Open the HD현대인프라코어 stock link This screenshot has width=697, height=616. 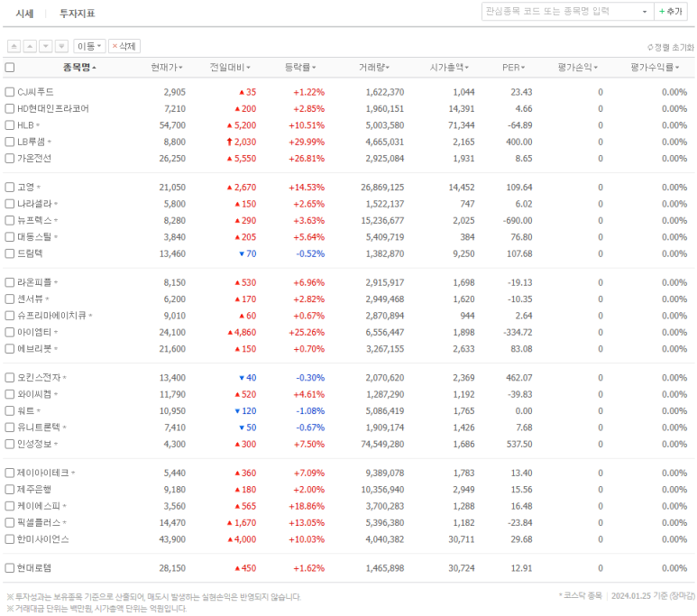53,109
